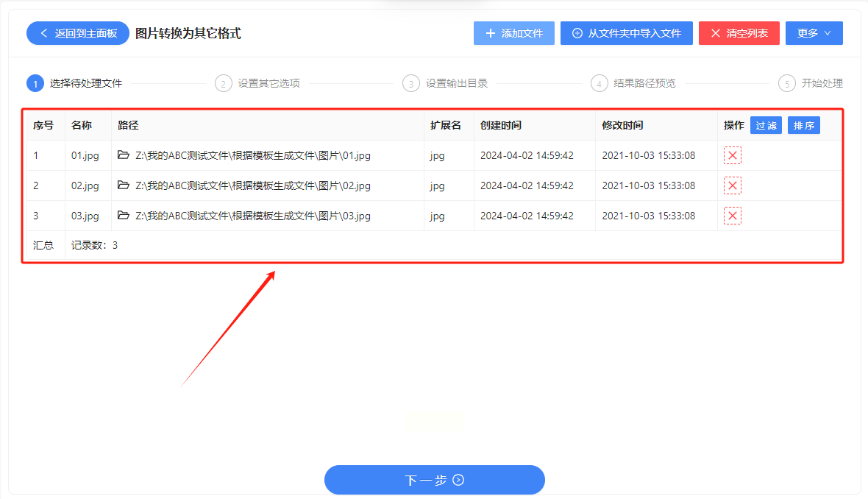This screenshot has height=499, width=868.
Task: Click the 路径 column header
Action: click(128, 125)
